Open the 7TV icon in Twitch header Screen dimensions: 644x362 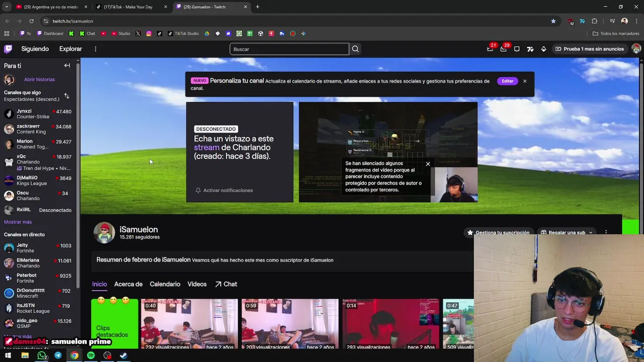point(530,49)
